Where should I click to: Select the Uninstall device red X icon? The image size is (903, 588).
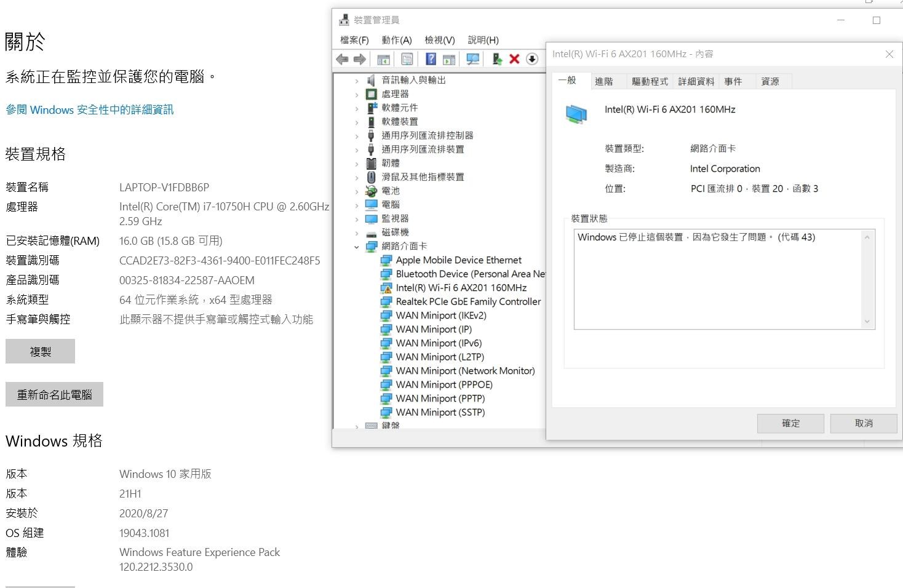[514, 58]
